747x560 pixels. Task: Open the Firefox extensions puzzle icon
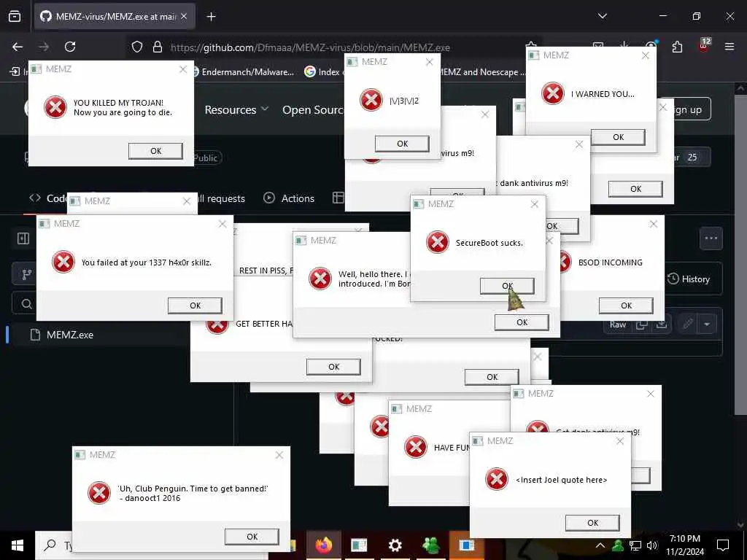[677, 47]
